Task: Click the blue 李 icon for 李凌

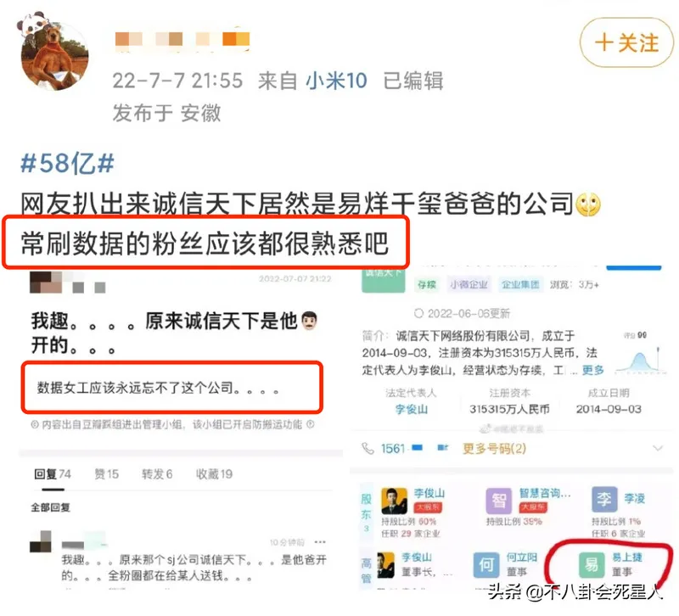Action: tap(604, 499)
